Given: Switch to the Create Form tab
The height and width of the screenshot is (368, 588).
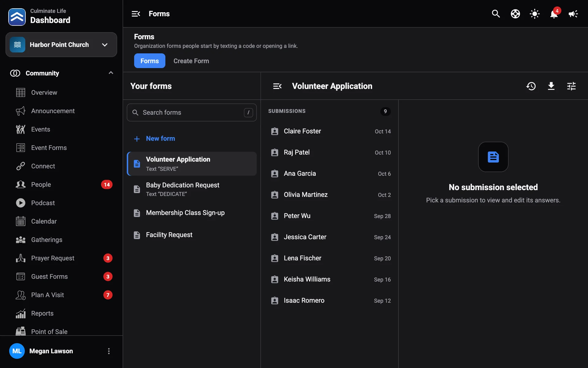Looking at the screenshot, I should click(x=191, y=61).
